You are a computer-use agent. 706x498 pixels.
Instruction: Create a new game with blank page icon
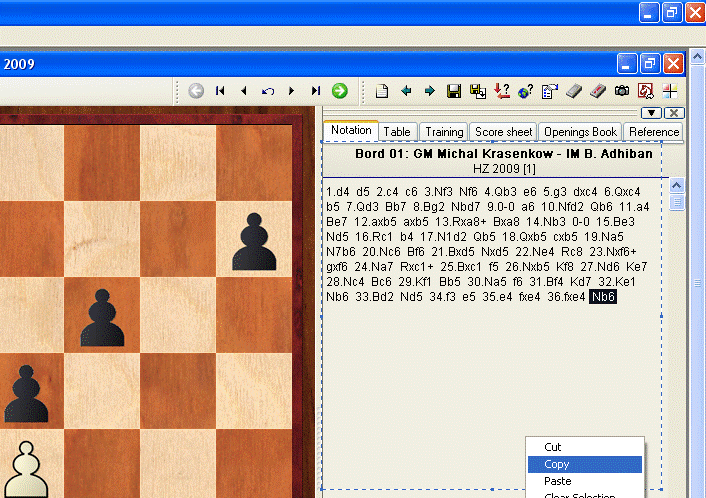382,91
